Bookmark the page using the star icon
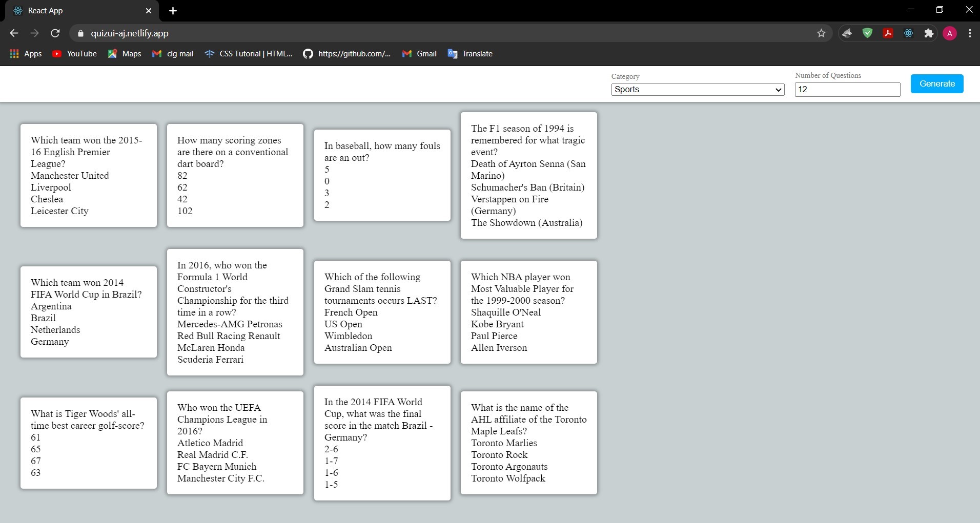Image resolution: width=980 pixels, height=523 pixels. pos(821,33)
